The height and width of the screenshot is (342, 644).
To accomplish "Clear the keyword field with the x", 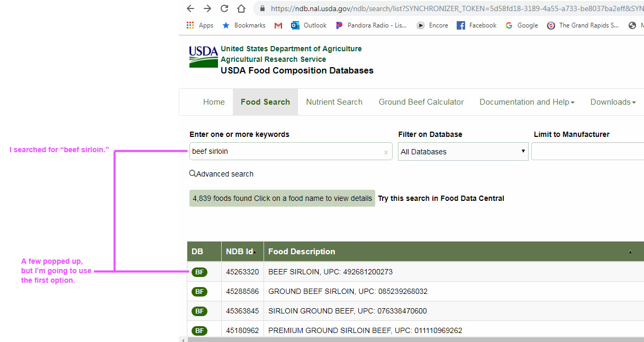I will tap(386, 152).
